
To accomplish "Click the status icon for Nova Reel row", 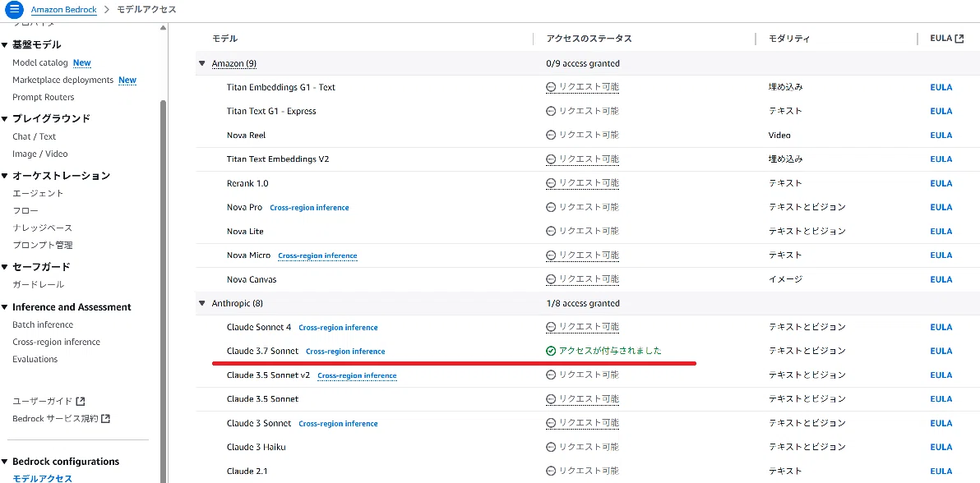I will click(551, 135).
